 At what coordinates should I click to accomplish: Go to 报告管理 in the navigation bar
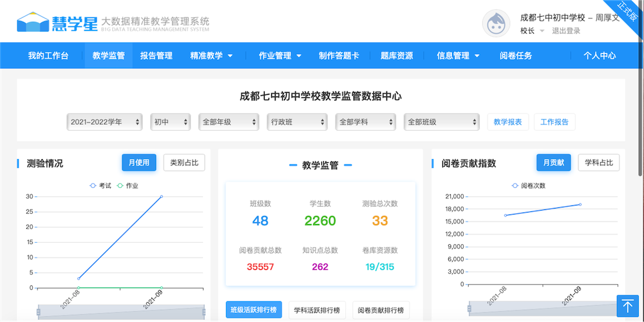click(x=156, y=55)
